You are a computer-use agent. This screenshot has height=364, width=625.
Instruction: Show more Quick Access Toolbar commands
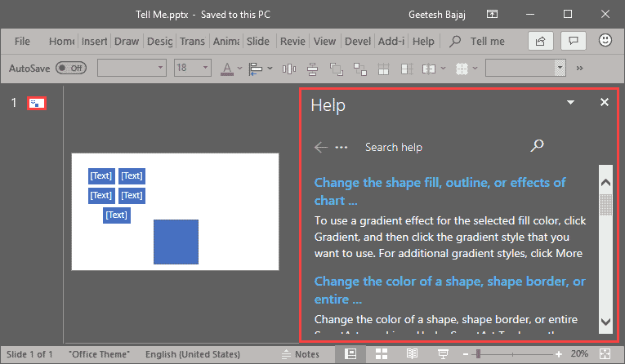[579, 69]
